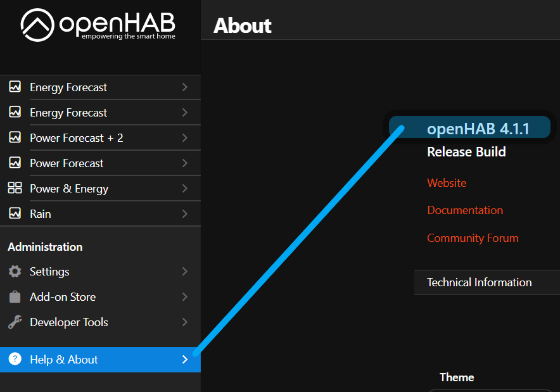
Task: Click the Add-on Store bag icon
Action: click(15, 296)
